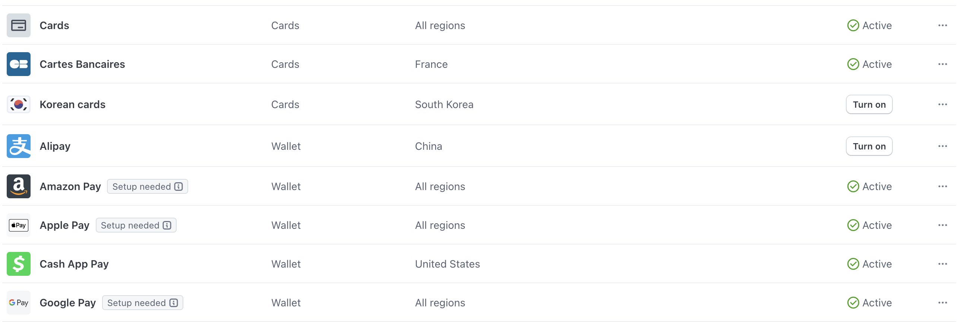The image size is (980, 322).
Task: Click the Korean cards flag icon
Action: (18, 104)
